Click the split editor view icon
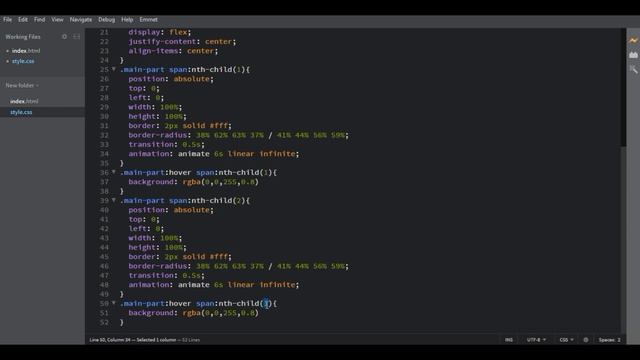The image size is (640, 360). click(x=76, y=37)
